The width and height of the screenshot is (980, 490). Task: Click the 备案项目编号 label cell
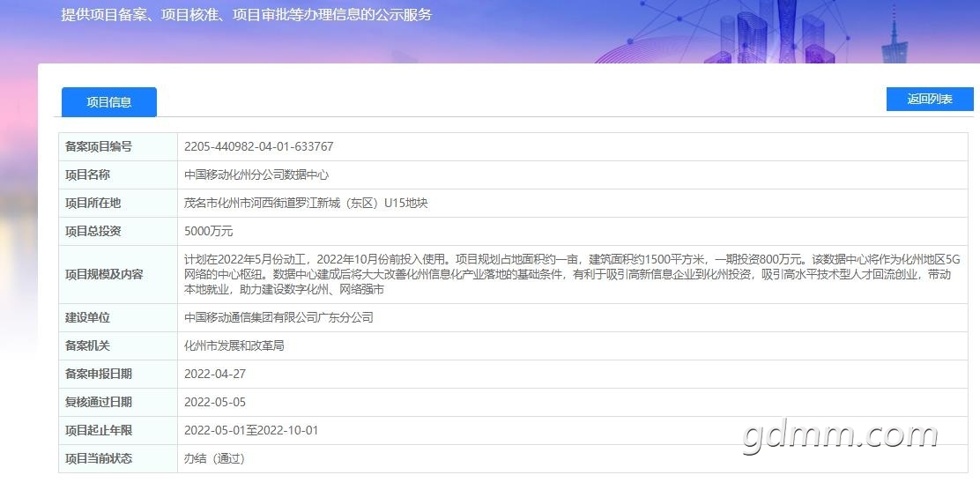click(x=118, y=147)
